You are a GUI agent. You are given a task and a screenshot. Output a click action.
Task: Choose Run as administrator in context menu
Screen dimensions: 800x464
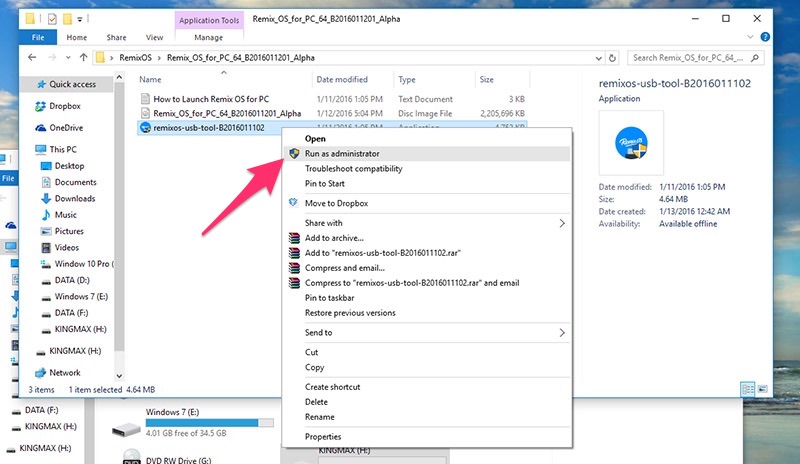[x=426, y=154]
